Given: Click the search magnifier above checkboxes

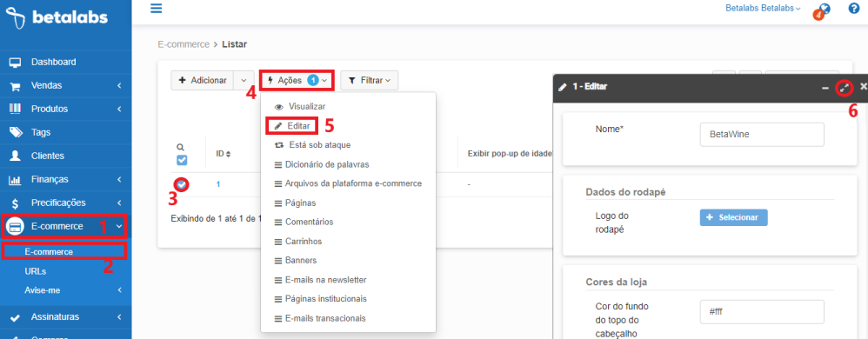Looking at the screenshot, I should point(180,147).
